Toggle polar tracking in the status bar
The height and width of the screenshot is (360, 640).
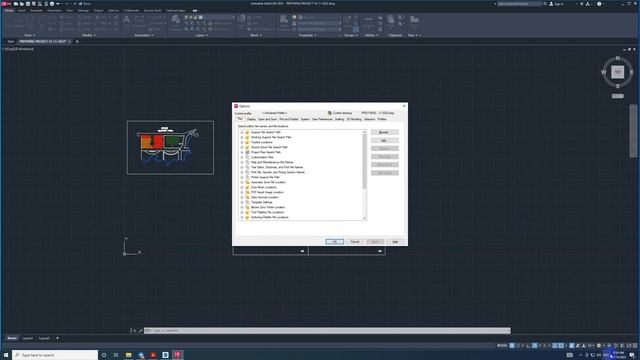[x=535, y=346]
